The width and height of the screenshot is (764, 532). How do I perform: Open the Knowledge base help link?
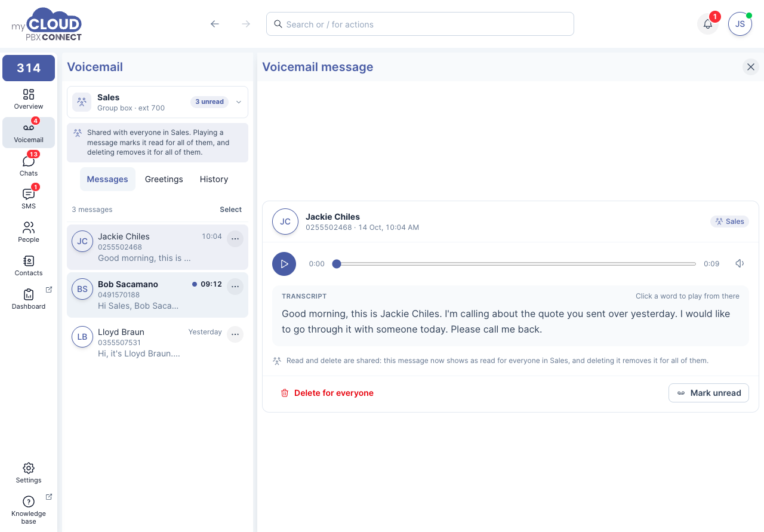coord(29,509)
